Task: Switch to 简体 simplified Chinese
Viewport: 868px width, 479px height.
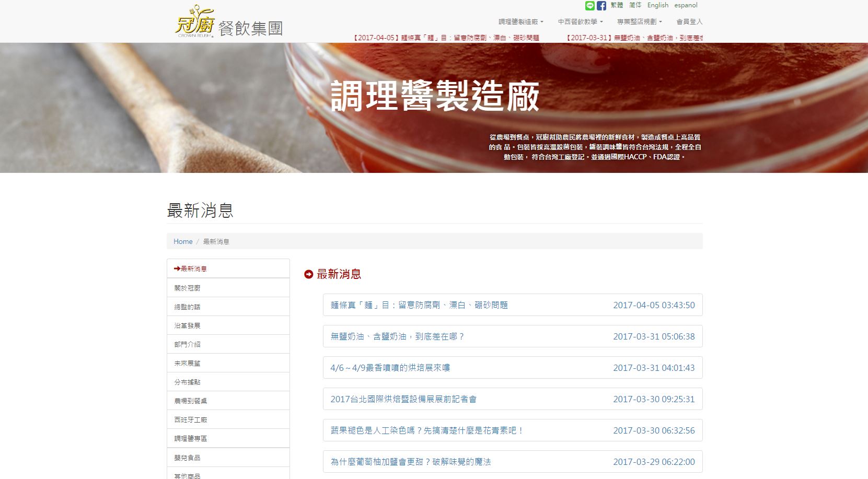Action: (x=635, y=5)
